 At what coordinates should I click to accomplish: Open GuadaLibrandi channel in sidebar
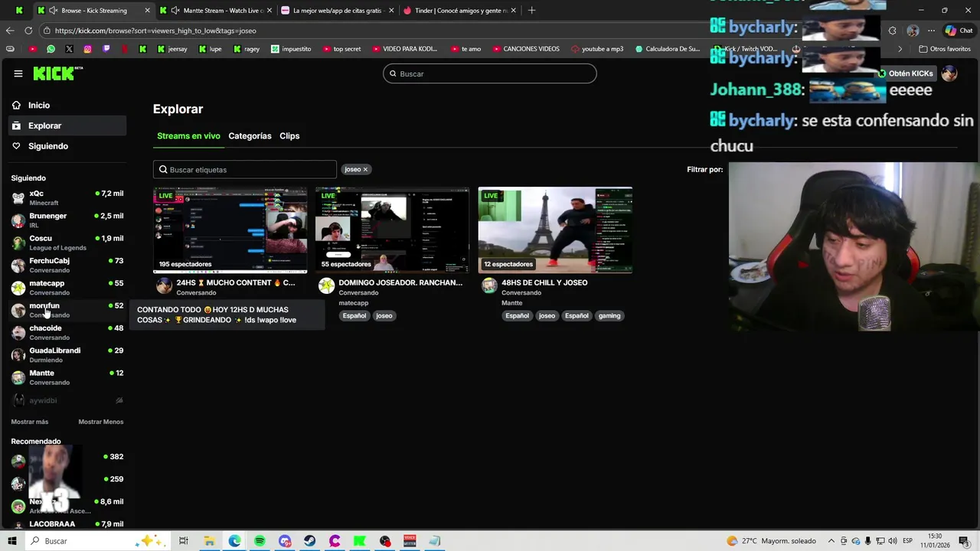click(x=67, y=355)
